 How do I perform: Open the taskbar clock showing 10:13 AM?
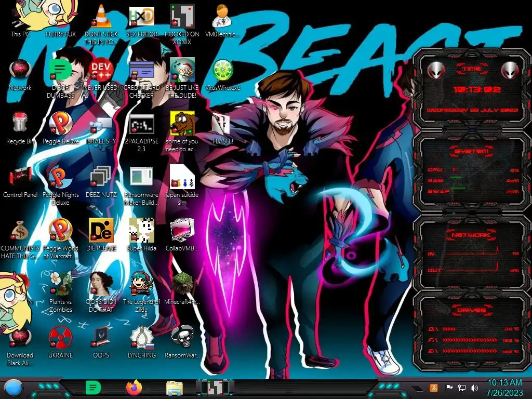pos(505,388)
